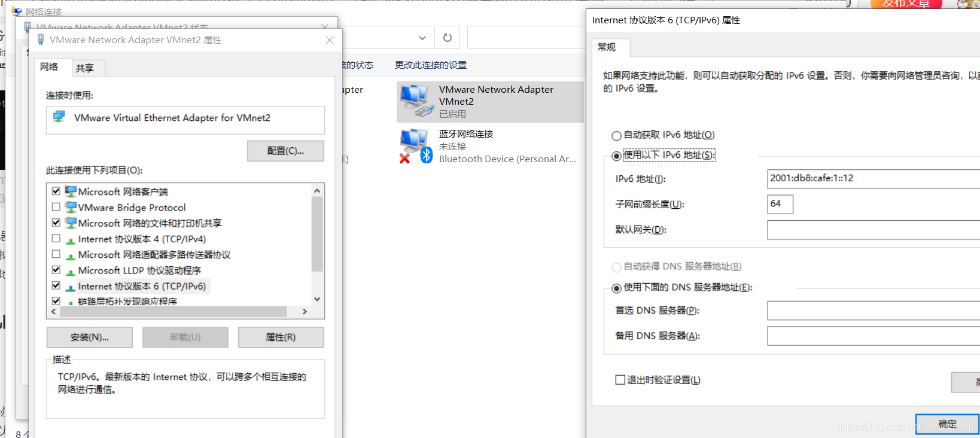This screenshot has width=980, height=438.
Task: Select 使用下面的 DNS 服务器地址 radio button
Action: (616, 288)
